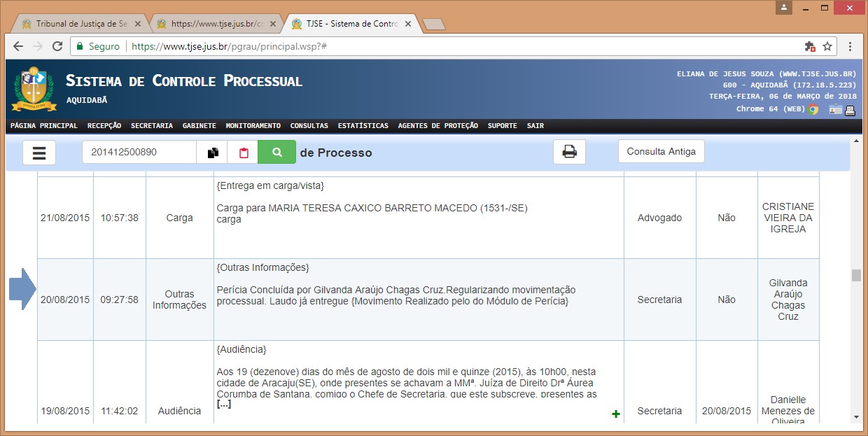Open the Estatísticas menu
The height and width of the screenshot is (436, 868).
(363, 126)
